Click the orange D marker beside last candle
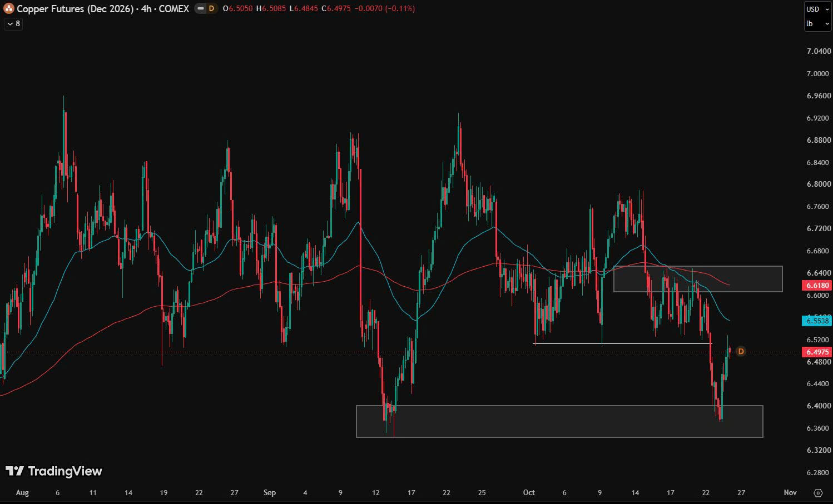The image size is (833, 504). (741, 351)
